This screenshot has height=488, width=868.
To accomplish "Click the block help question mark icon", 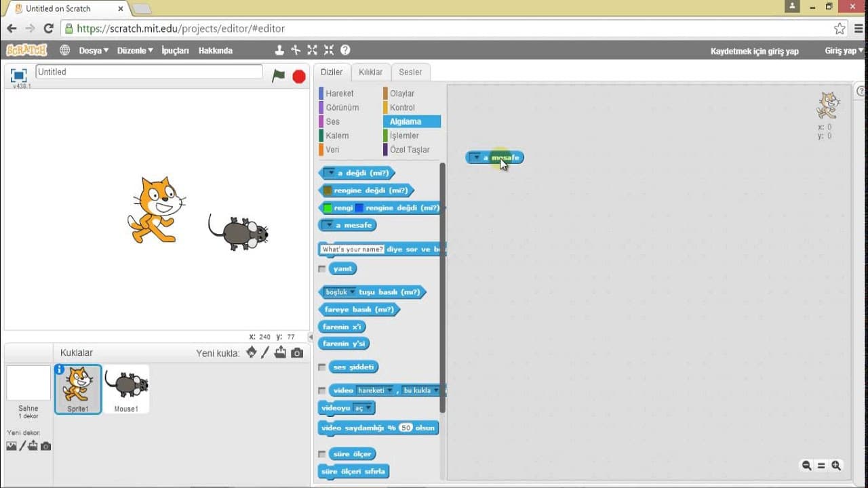I will 345,50.
